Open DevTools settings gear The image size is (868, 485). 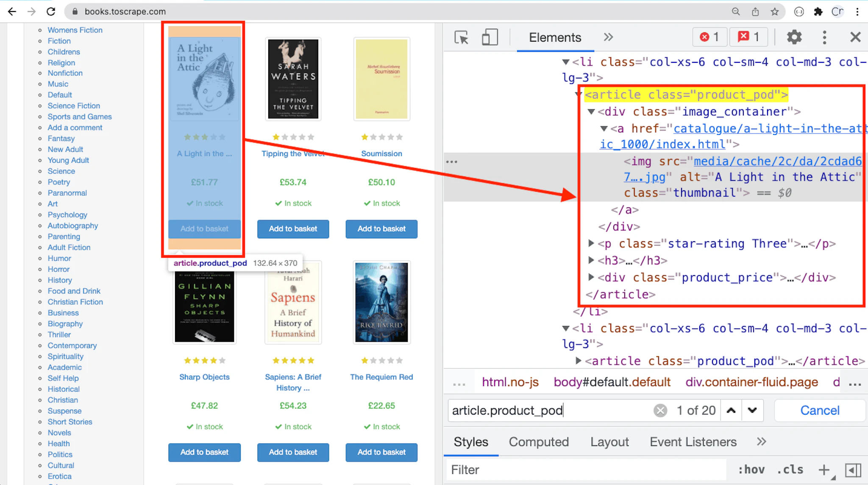pyautogui.click(x=794, y=37)
